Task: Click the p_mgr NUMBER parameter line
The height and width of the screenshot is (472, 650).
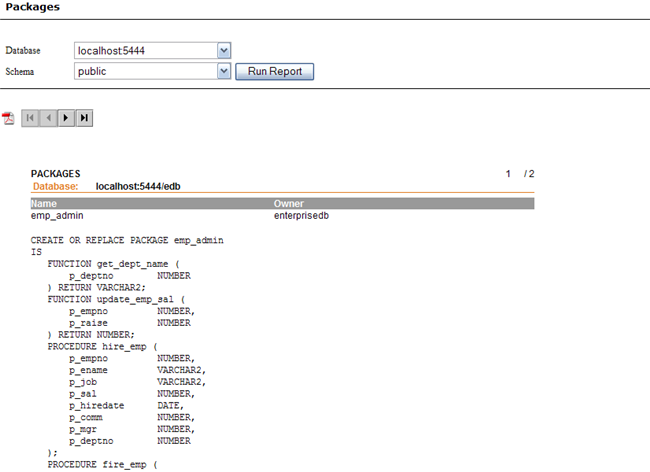Action: [132, 429]
